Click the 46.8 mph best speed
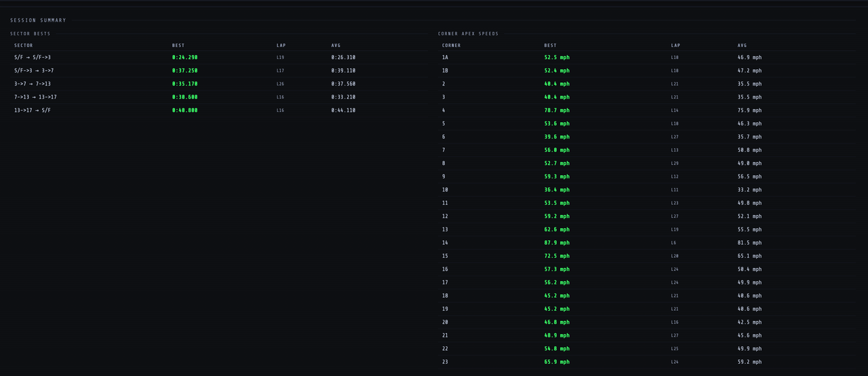 tap(557, 322)
